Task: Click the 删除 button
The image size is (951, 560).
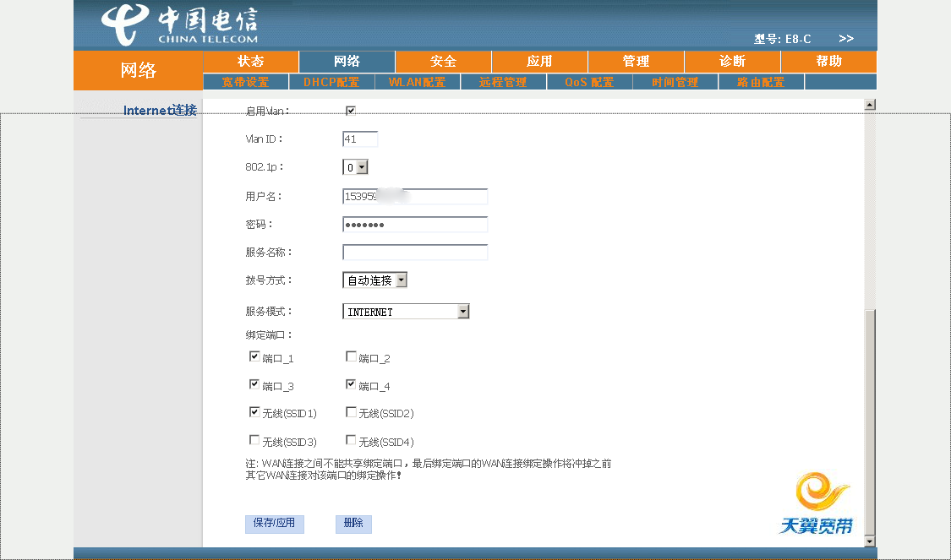Action: pyautogui.click(x=353, y=524)
